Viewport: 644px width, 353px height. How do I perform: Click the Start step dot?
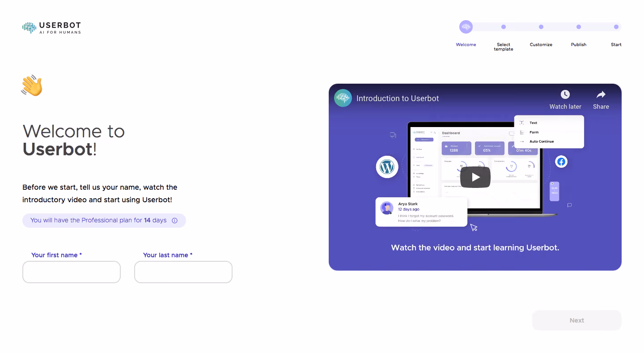[x=616, y=27]
